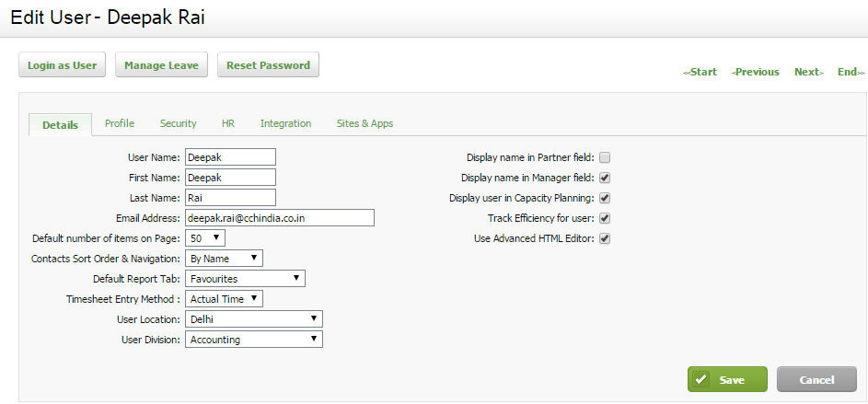This screenshot has height=404, width=868.
Task: Expand Timesheet Entry Method dropdown
Action: 225,299
